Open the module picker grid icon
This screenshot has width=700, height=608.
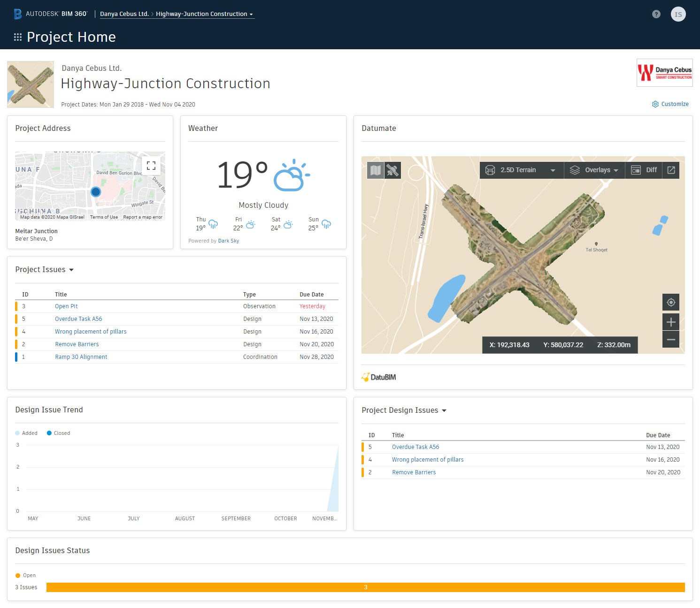pyautogui.click(x=18, y=37)
